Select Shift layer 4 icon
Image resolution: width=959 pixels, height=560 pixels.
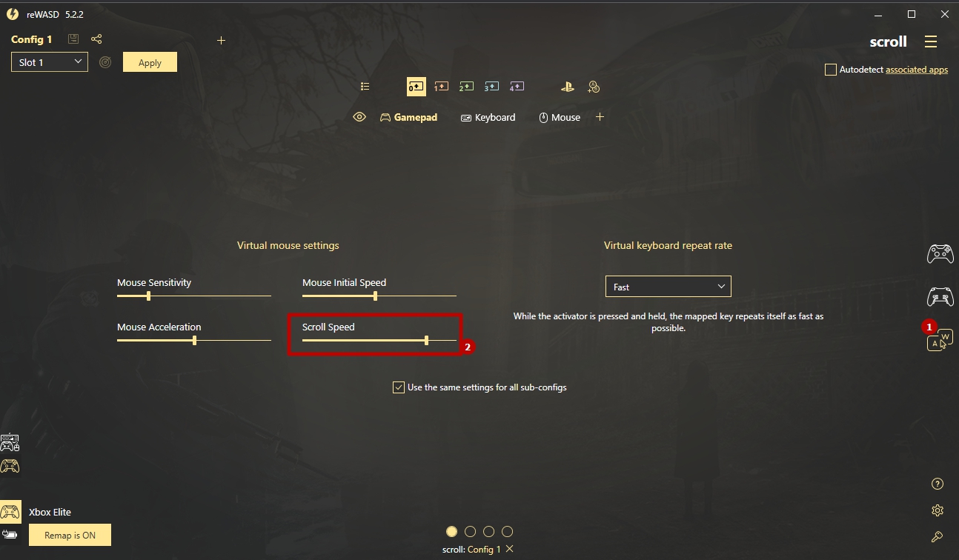coord(517,87)
